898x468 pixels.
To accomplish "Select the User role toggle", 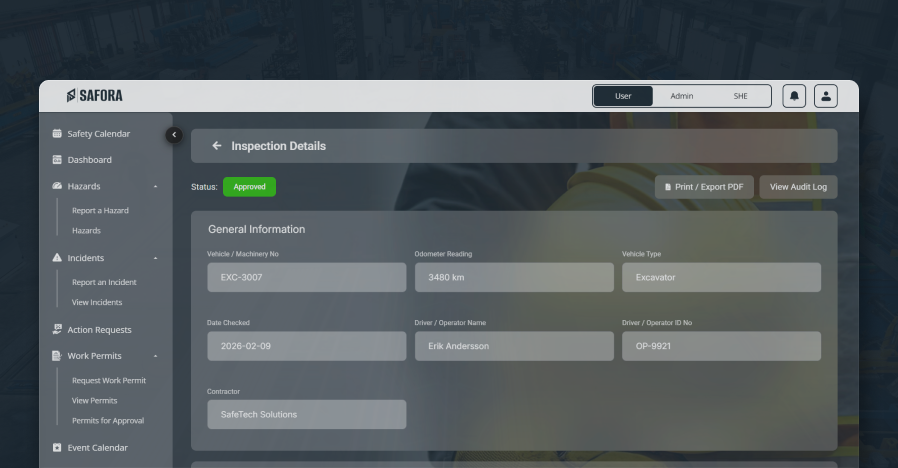I will (x=623, y=96).
